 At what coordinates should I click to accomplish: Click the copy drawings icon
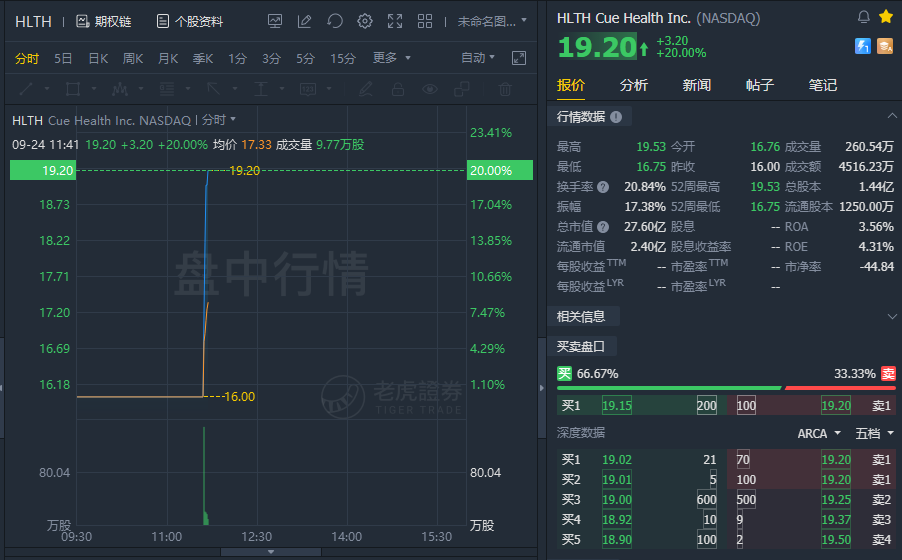pyautogui.click(x=461, y=89)
